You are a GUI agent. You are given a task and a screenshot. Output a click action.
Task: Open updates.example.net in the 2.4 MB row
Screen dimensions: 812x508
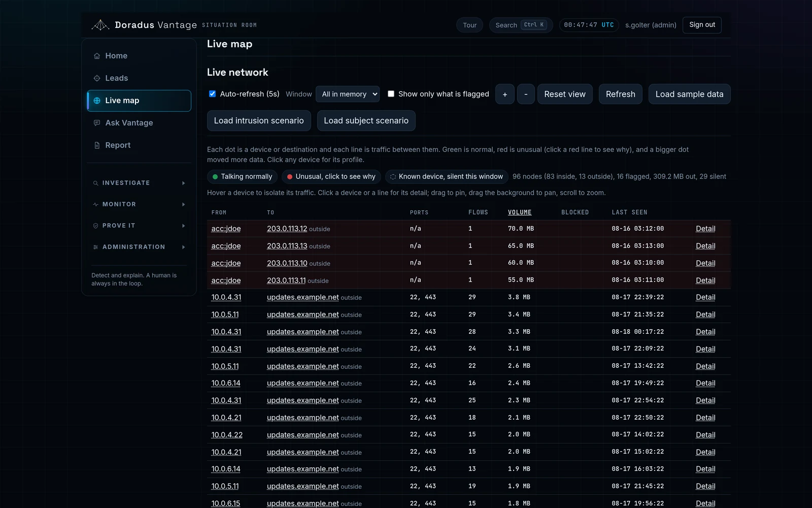(303, 383)
